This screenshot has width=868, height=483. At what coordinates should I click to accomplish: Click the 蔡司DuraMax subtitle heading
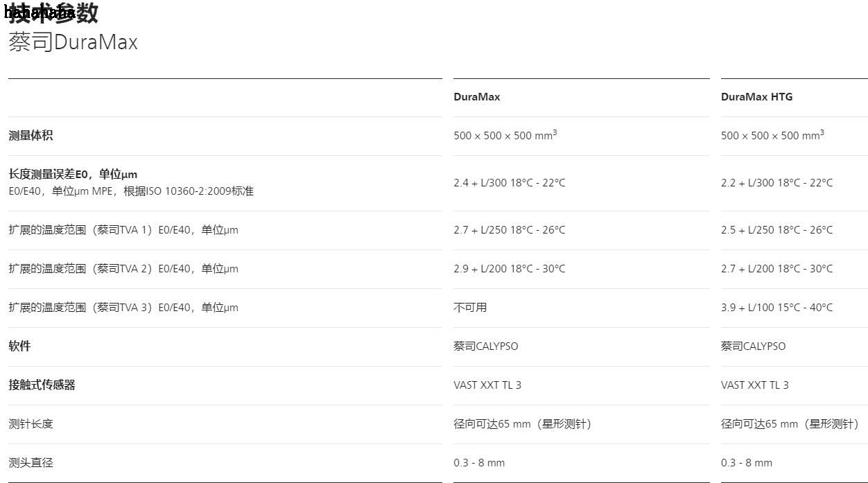[73, 42]
